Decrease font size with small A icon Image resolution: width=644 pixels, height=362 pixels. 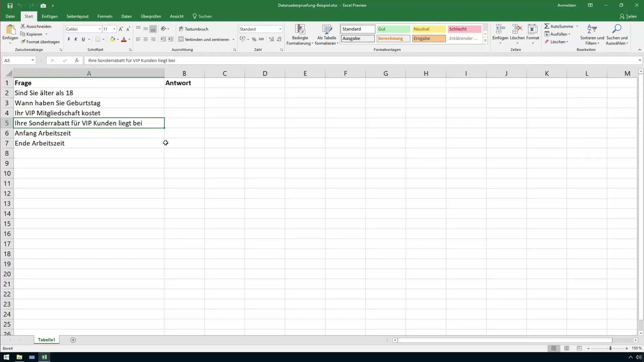128,29
